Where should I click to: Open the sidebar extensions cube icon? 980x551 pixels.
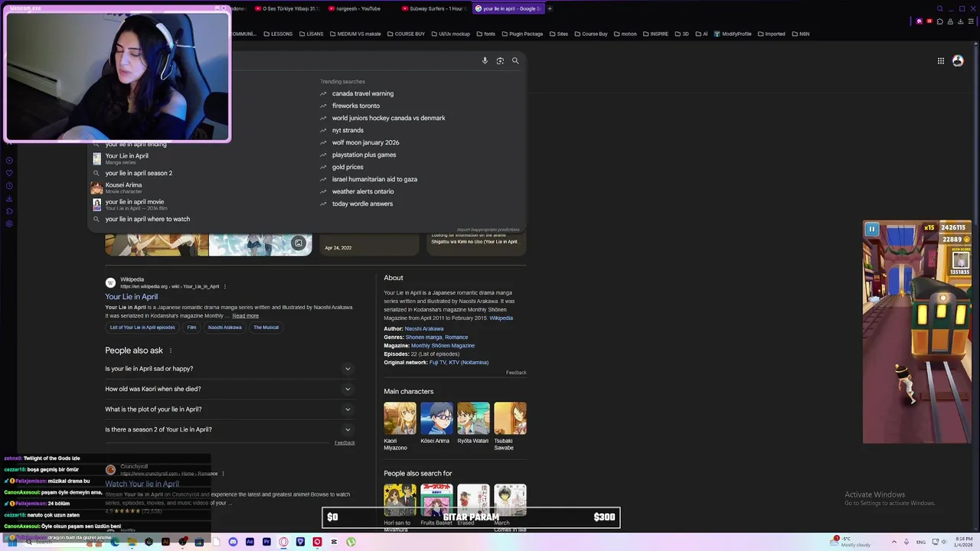[9, 211]
